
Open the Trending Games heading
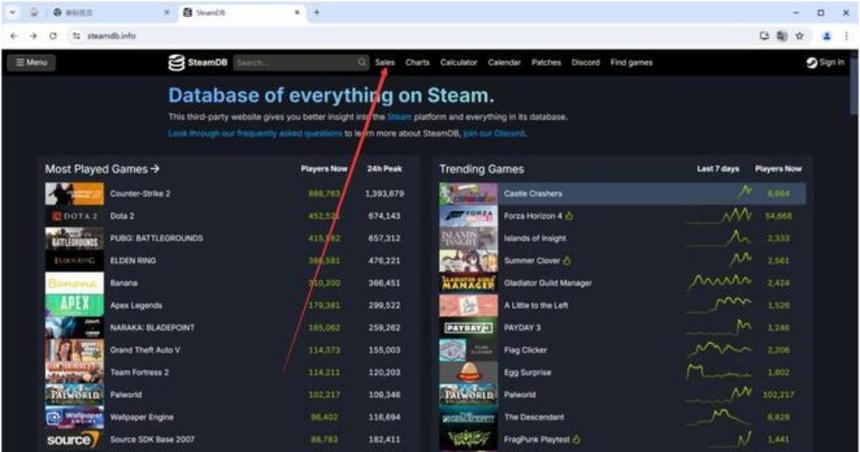[x=482, y=170]
